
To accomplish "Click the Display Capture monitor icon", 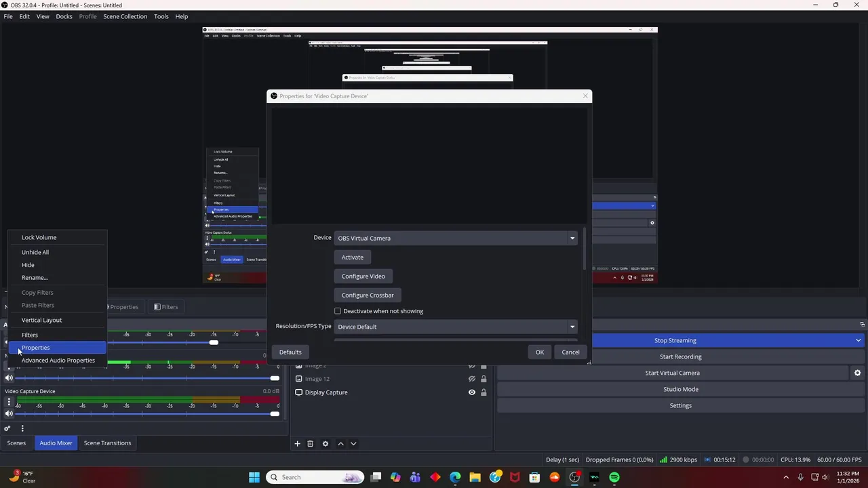I will coord(298,392).
